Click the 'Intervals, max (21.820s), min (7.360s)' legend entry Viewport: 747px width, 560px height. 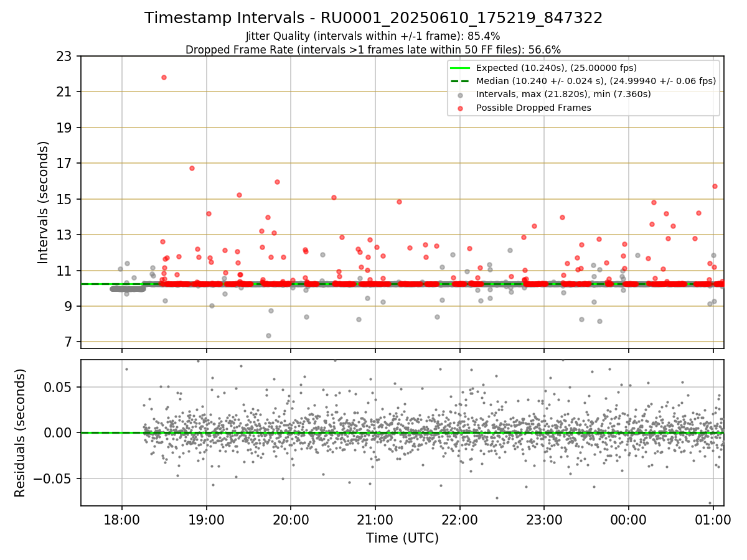click(x=563, y=95)
